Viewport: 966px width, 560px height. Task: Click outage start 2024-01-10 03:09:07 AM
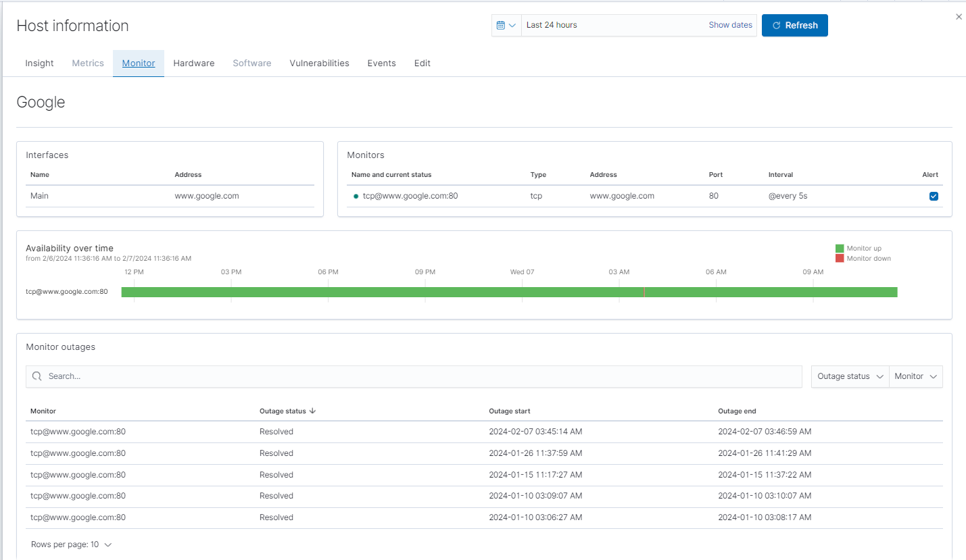535,496
